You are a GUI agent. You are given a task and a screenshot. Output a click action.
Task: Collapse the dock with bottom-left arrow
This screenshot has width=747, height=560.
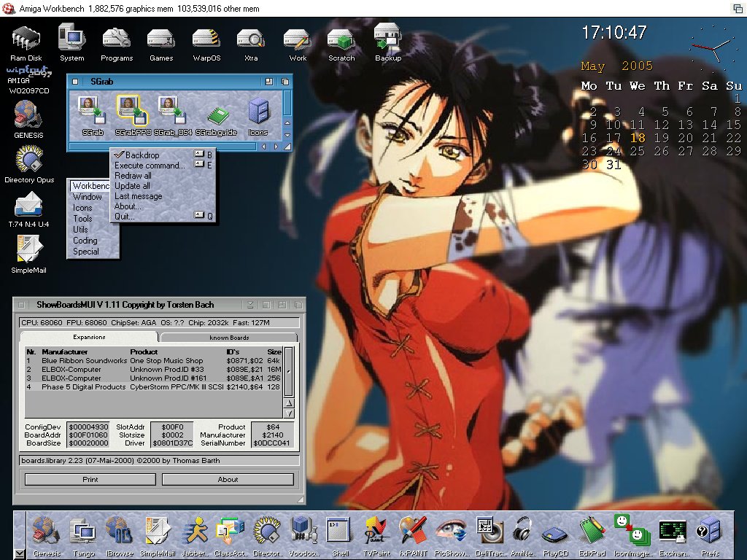click(19, 554)
